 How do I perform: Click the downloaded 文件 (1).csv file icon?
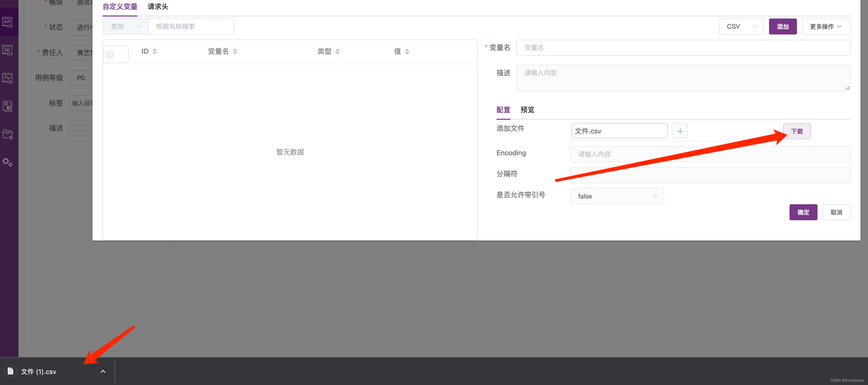point(10,371)
